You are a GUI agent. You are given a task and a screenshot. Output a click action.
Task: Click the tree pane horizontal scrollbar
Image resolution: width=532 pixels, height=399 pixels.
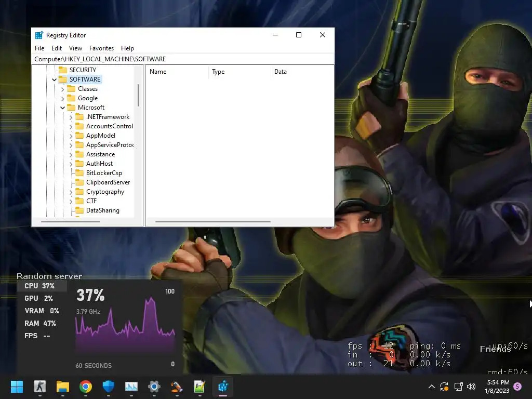(x=70, y=222)
